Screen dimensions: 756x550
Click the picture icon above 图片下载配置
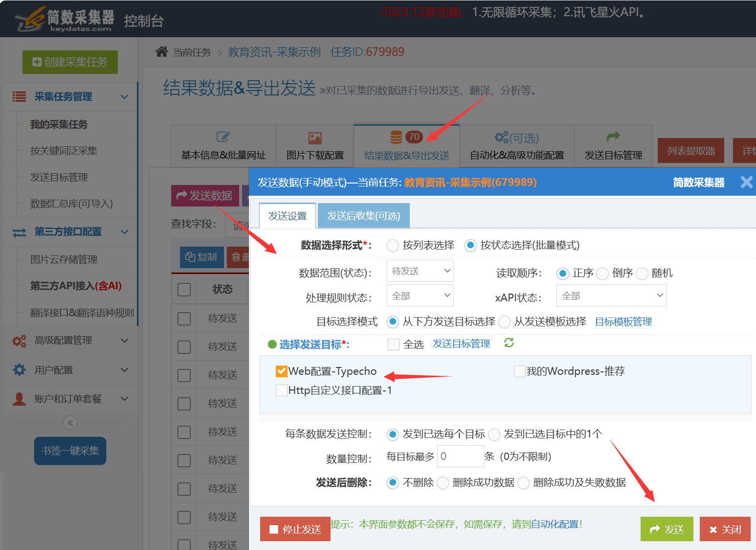click(315, 138)
